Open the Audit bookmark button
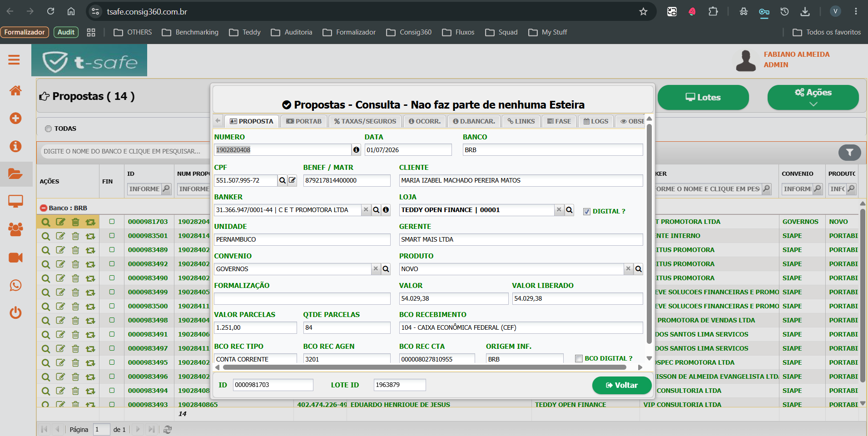868x436 pixels. click(x=66, y=32)
